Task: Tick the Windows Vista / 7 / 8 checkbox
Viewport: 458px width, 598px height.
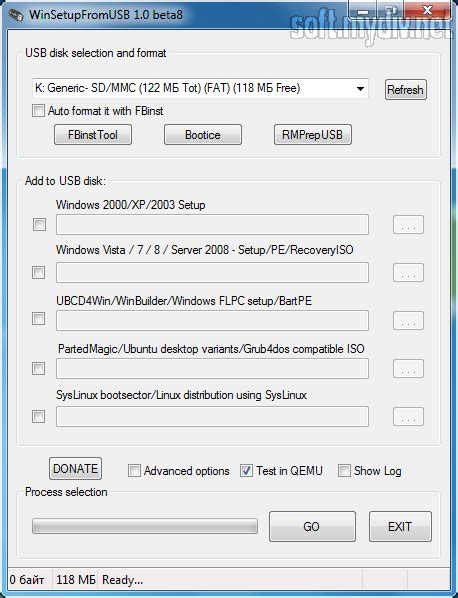Action: 39,272
